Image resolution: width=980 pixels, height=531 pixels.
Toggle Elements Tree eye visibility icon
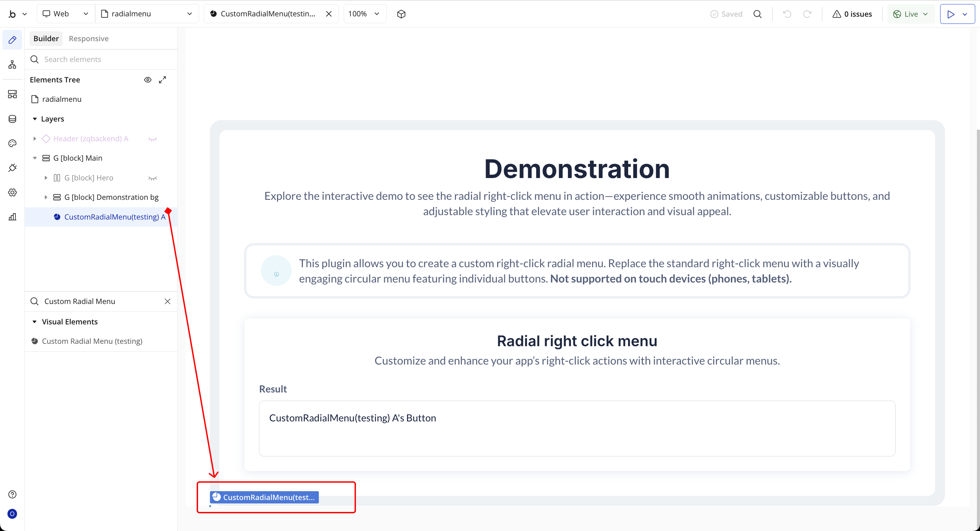point(148,80)
